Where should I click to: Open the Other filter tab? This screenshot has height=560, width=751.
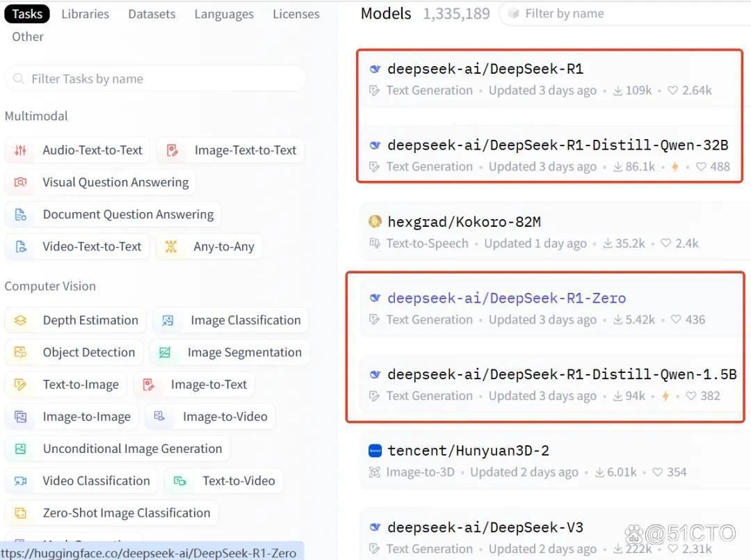click(x=28, y=37)
